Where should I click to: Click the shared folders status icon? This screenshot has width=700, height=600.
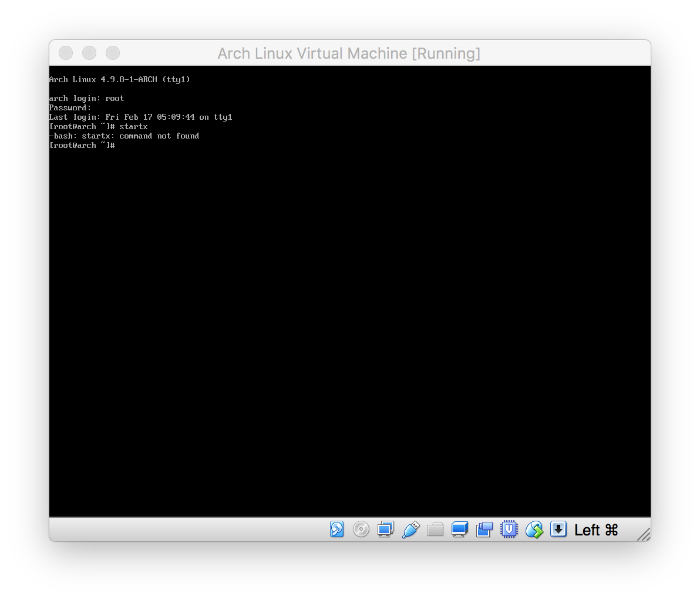(x=435, y=530)
